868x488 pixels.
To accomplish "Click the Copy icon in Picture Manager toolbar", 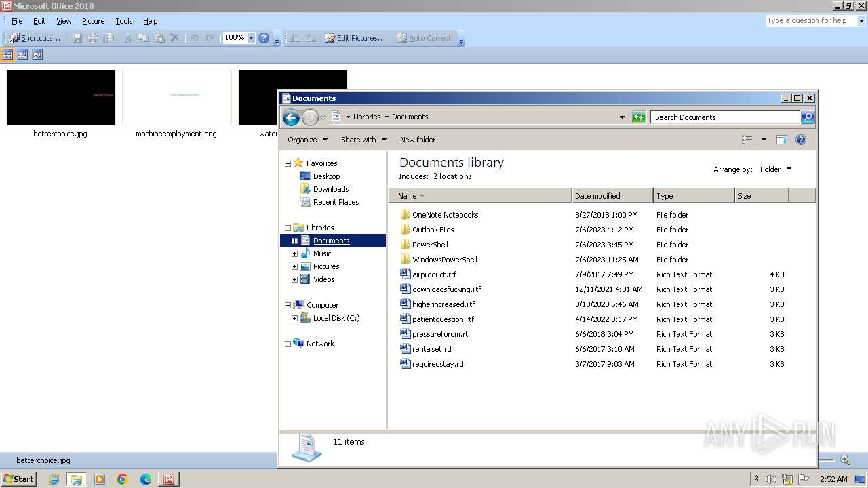I will pyautogui.click(x=143, y=38).
